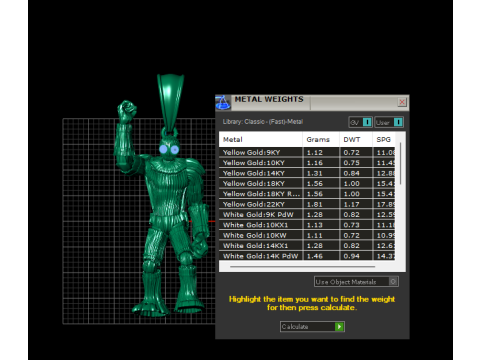Click the 1.81 grams value for 22KY

[x=315, y=204]
